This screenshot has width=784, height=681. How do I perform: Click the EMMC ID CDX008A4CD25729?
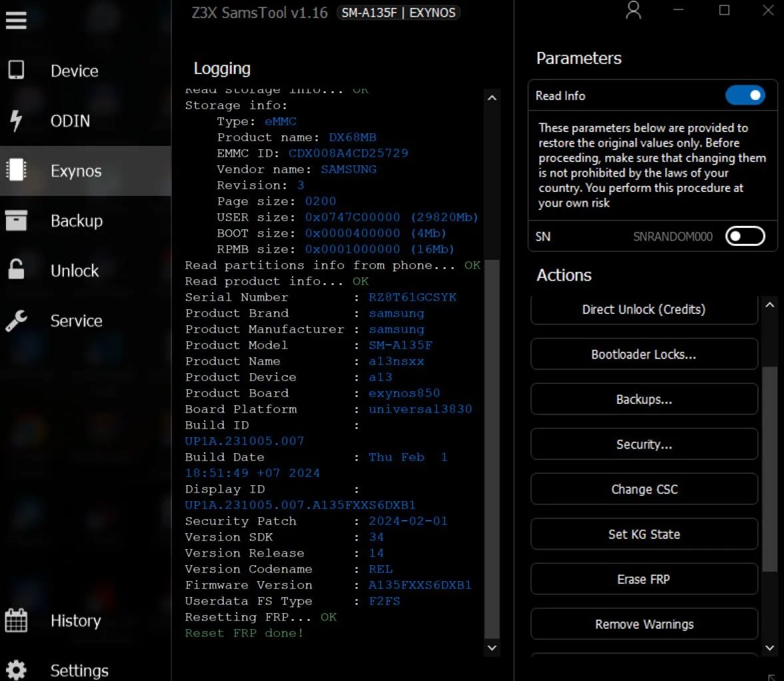click(348, 153)
